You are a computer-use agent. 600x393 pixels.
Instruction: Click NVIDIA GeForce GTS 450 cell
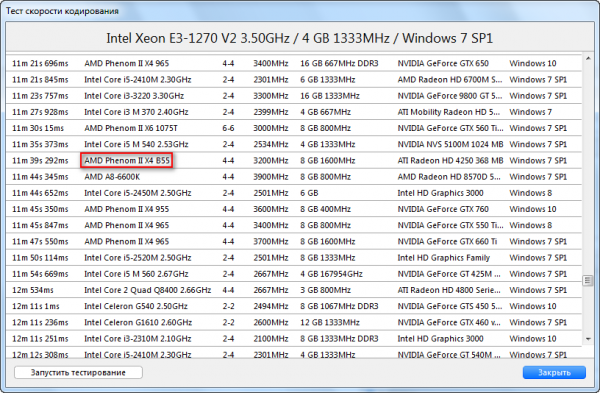450,306
